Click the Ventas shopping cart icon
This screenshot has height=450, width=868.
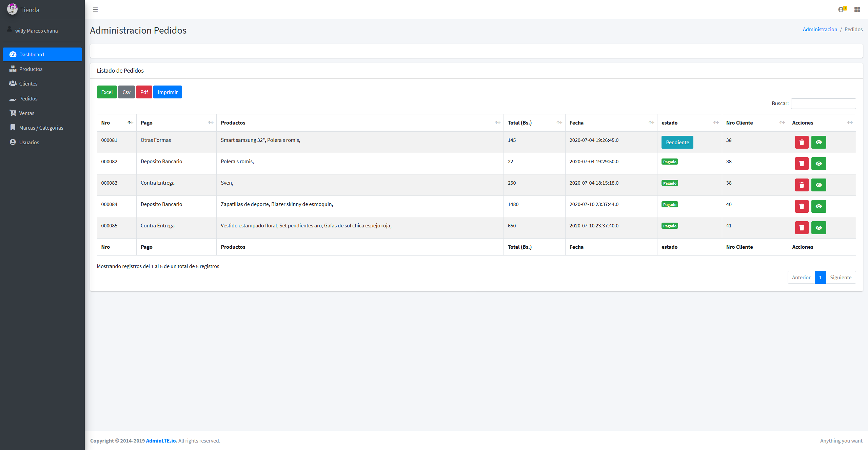coord(13,113)
